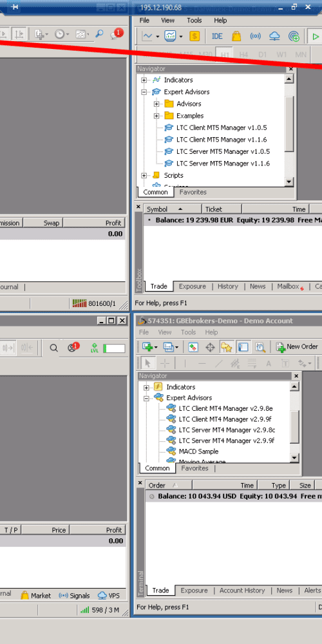The height and width of the screenshot is (644, 322).
Task: Open the Tools menu in MT5 window
Action: click(x=194, y=20)
